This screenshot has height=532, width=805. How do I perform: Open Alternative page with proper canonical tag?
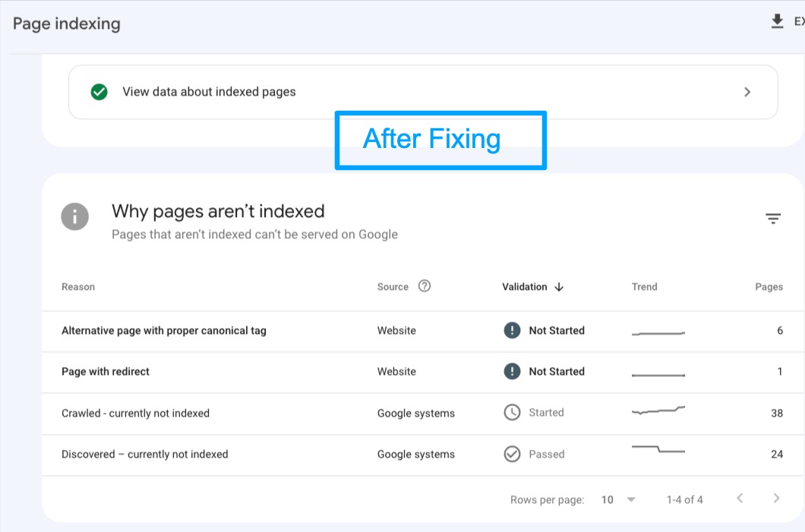click(x=163, y=330)
